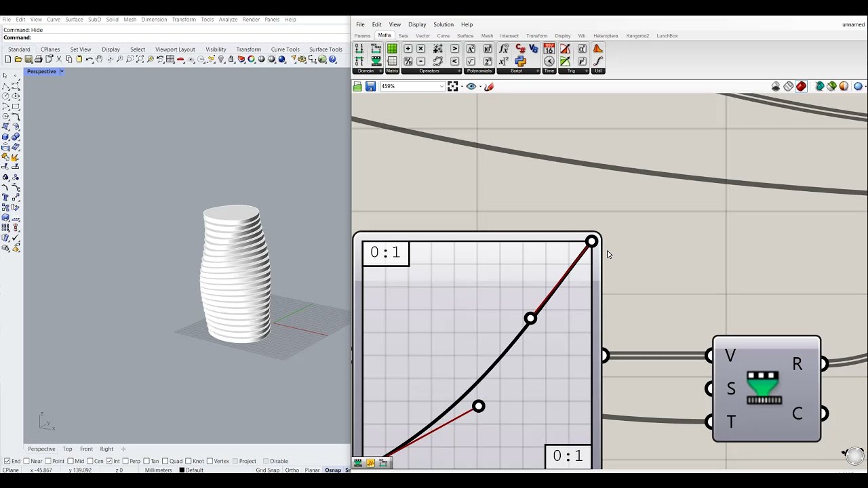Viewport: 868px width, 488px height.
Task: Click the Rhino Open file folder icon
Action: [18, 60]
